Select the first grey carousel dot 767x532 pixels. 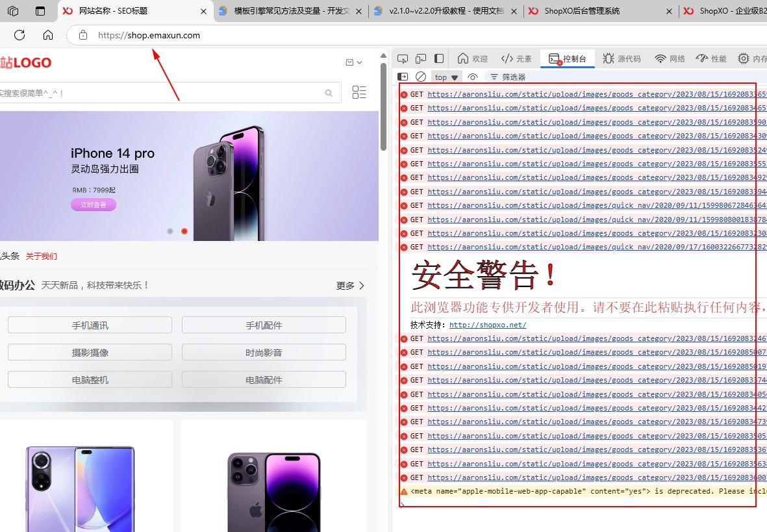(170, 231)
